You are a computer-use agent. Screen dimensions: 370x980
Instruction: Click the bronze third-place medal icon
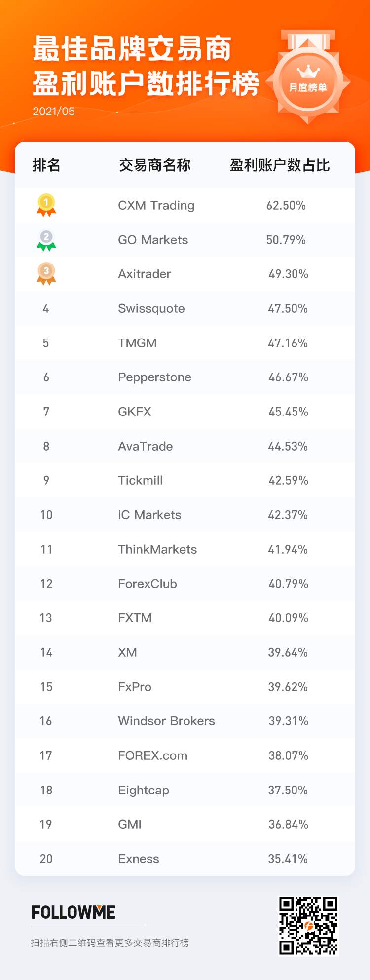point(46,274)
